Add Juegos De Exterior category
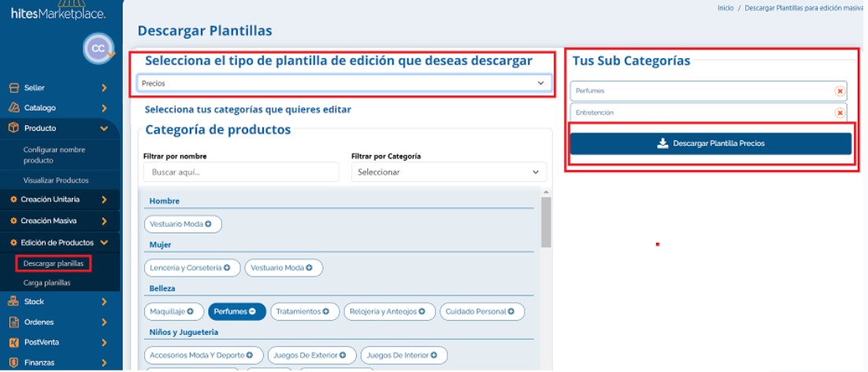This screenshot has height=372, width=868. (x=312, y=355)
